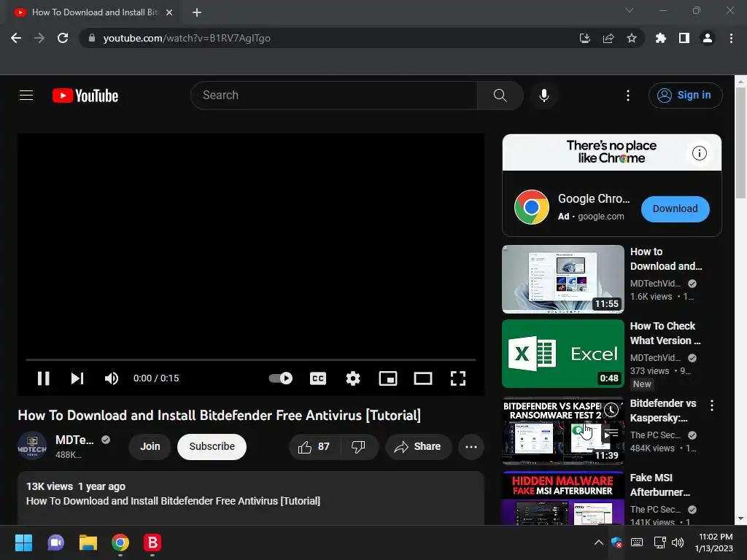Viewport: 747px width, 560px height.
Task: Open Chrome profile menu
Action: coord(708,38)
